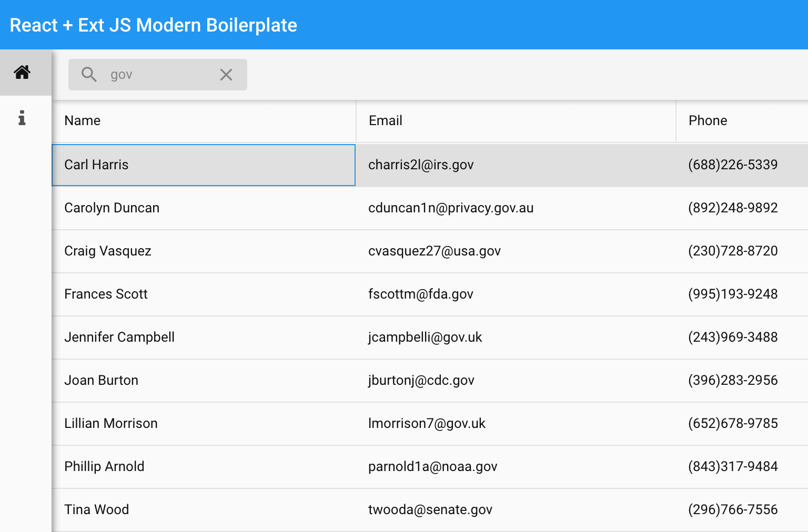Select the Carl Harris row
Screen dimensions: 808x532
(x=430, y=165)
